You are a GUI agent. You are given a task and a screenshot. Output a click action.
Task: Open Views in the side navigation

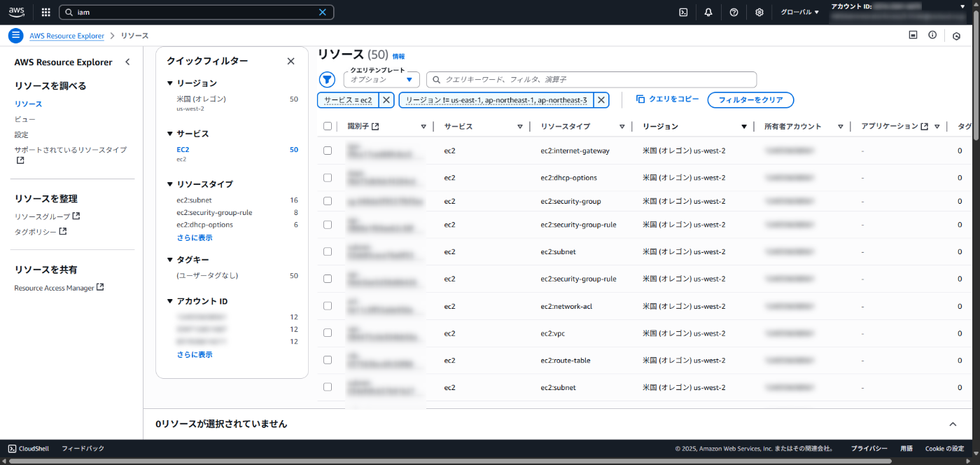click(25, 120)
